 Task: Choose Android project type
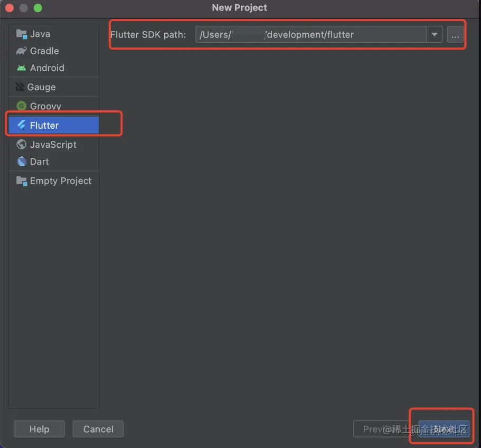tap(54, 68)
